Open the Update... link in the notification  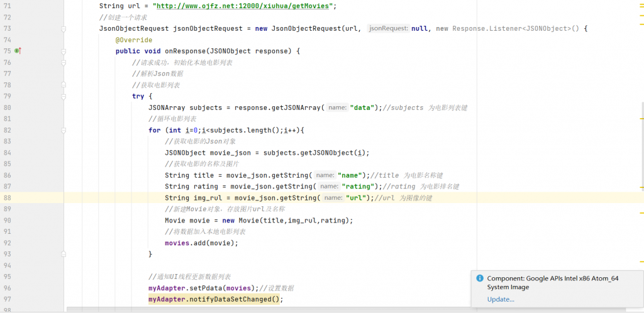(x=501, y=299)
